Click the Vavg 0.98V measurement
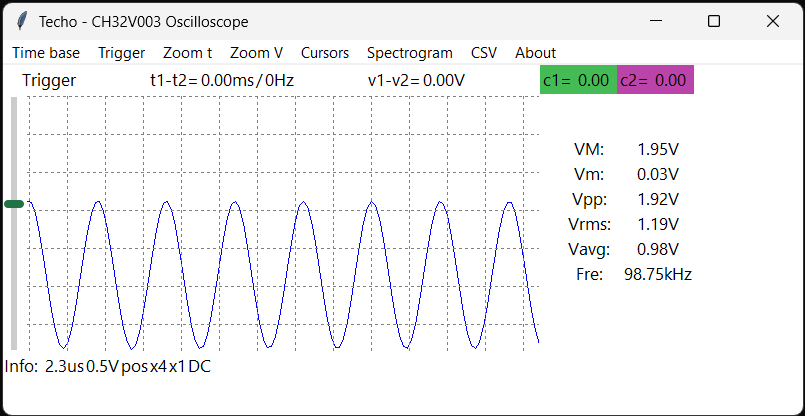 (x=624, y=250)
